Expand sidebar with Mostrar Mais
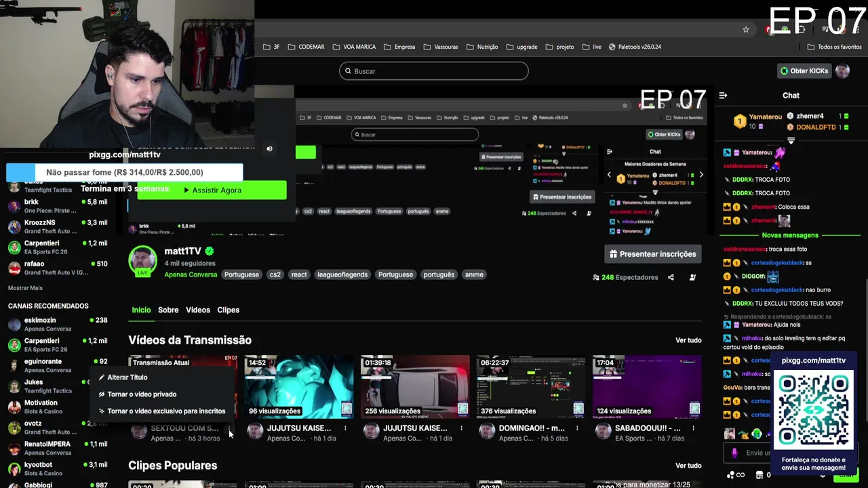This screenshot has width=868, height=488. coord(25,288)
